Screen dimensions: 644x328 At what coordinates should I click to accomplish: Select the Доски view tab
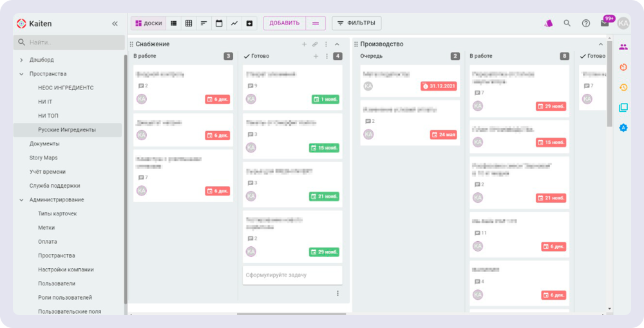click(x=148, y=23)
